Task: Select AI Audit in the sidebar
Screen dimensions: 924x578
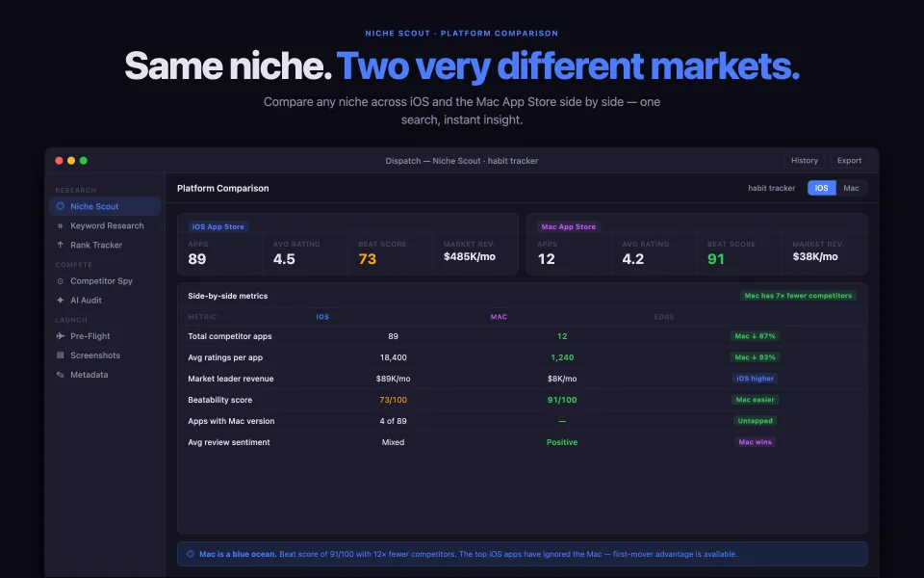Action: click(x=105, y=301)
